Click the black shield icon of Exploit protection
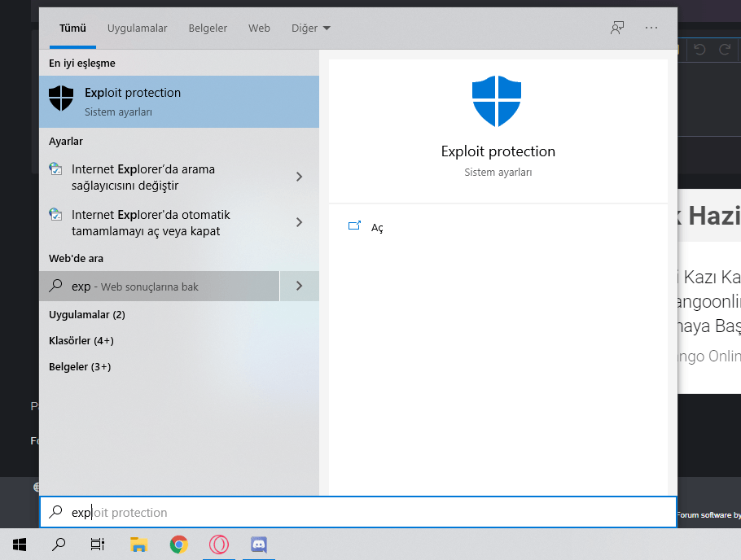 coord(61,98)
